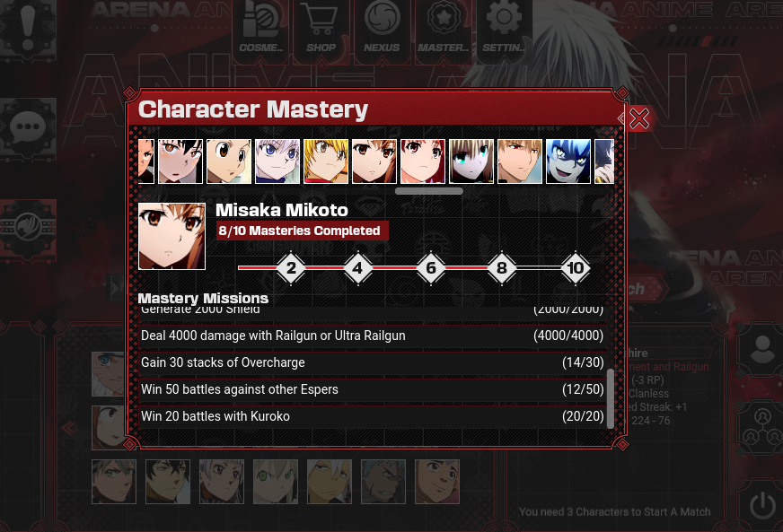Click the mastery missions vertical scrollbar
The height and width of the screenshot is (532, 783).
click(x=611, y=398)
